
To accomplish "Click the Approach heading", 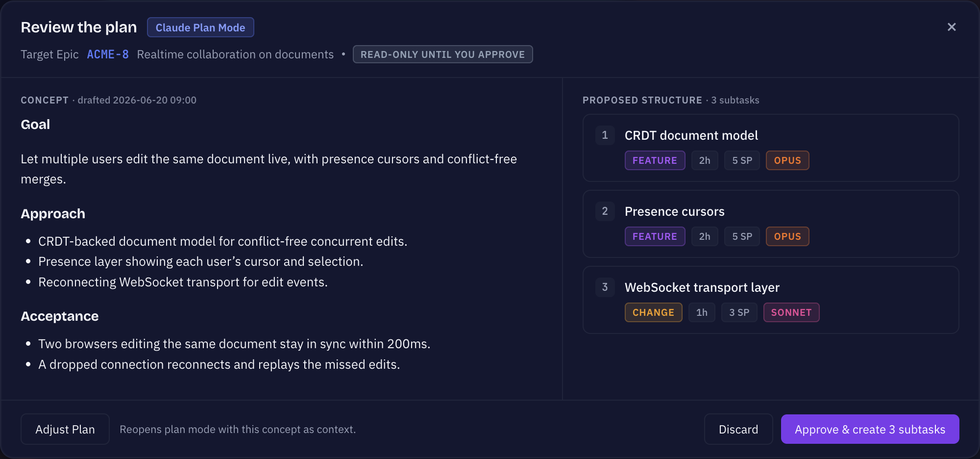I will 53,214.
